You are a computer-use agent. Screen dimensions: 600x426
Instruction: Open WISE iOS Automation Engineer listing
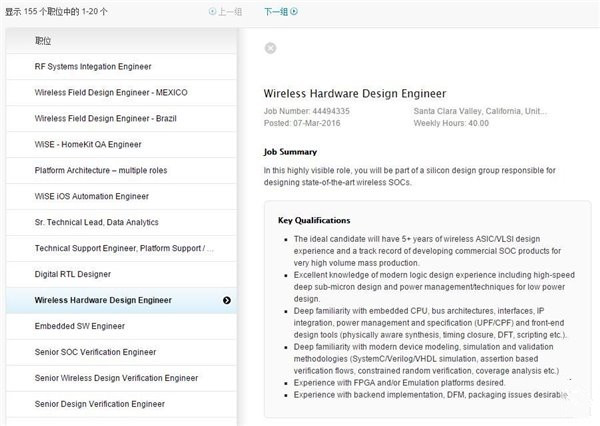pos(91,197)
